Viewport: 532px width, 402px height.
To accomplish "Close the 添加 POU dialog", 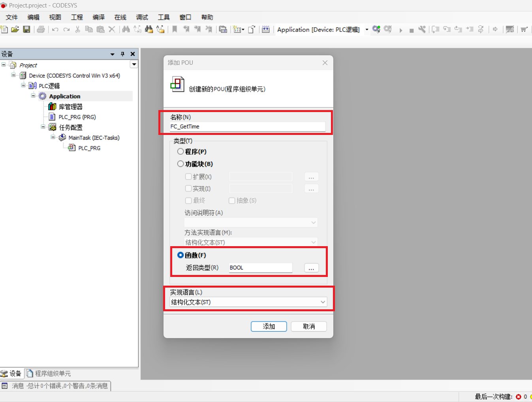I will coord(325,63).
